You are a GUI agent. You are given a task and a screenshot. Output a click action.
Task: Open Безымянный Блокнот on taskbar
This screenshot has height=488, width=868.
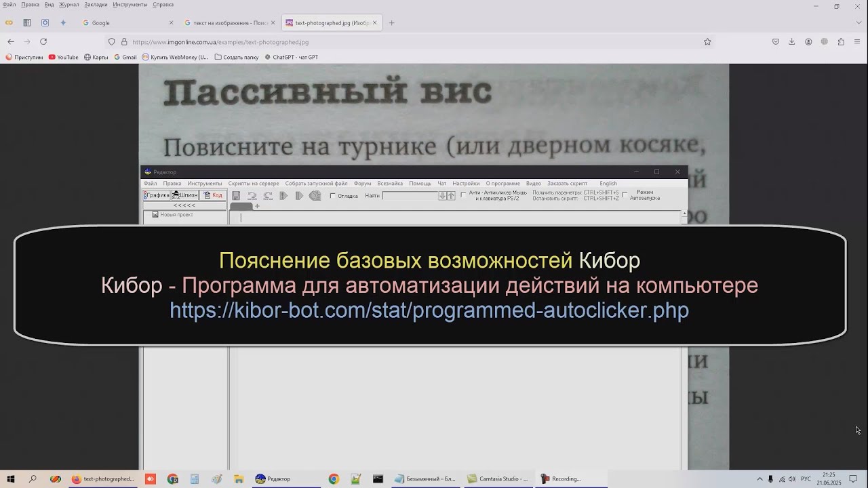[425, 479]
